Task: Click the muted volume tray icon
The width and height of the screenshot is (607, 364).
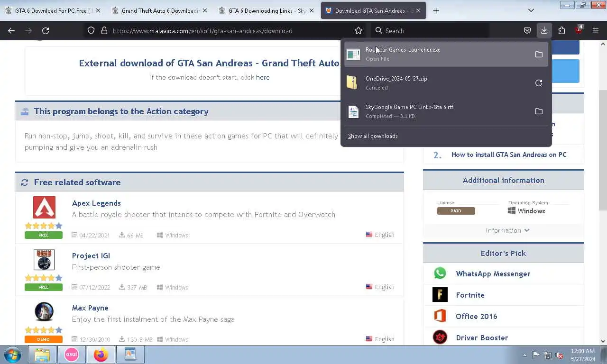Action: [x=559, y=355]
